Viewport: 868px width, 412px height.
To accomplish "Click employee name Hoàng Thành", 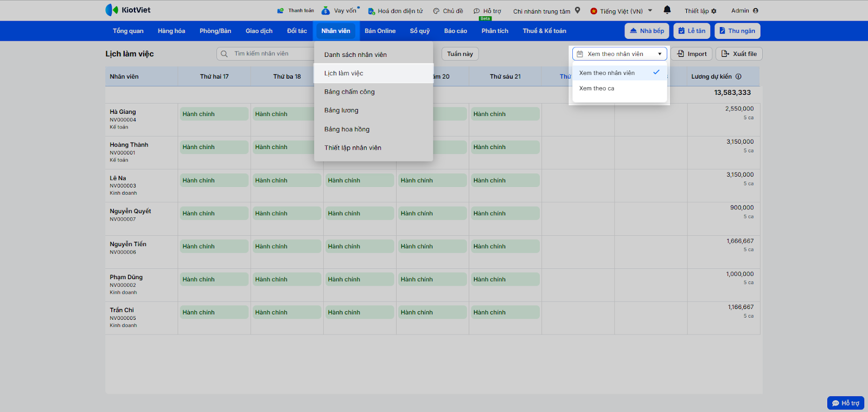I will click(129, 145).
